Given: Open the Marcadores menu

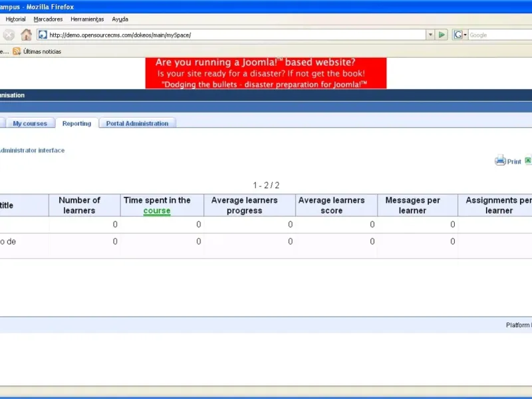Looking at the screenshot, I should pos(48,19).
